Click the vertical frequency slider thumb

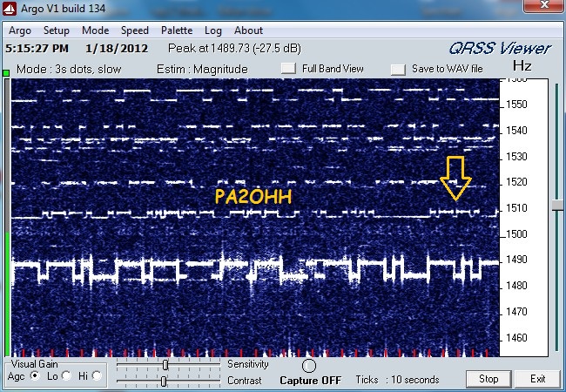tap(557, 205)
